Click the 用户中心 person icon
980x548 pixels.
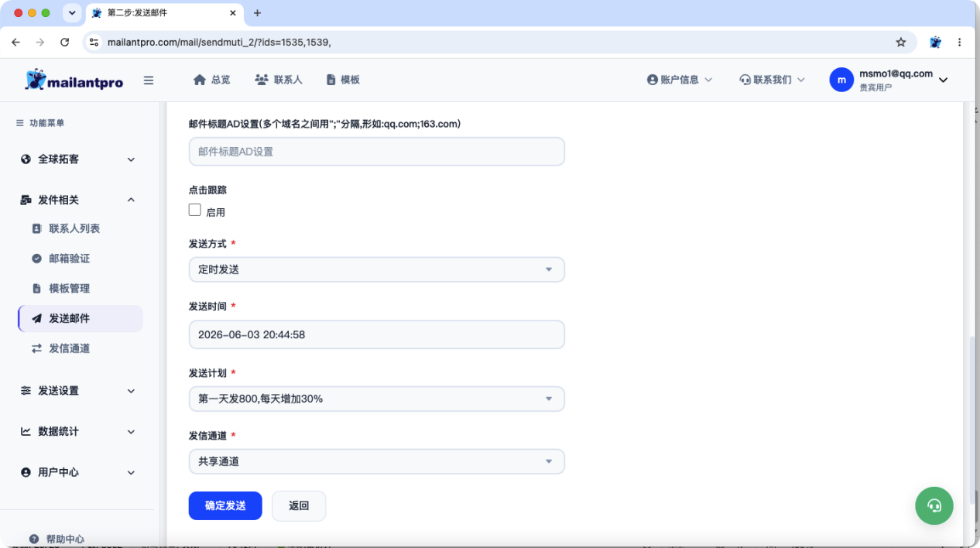coord(26,472)
